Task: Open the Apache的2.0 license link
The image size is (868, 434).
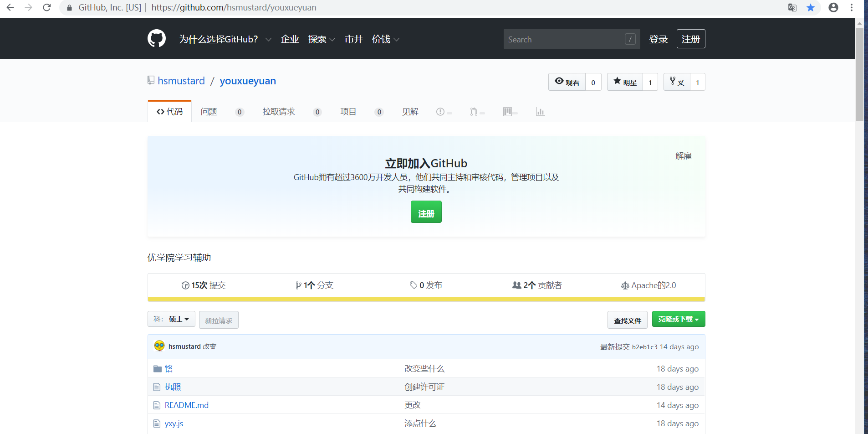Action: tap(648, 285)
